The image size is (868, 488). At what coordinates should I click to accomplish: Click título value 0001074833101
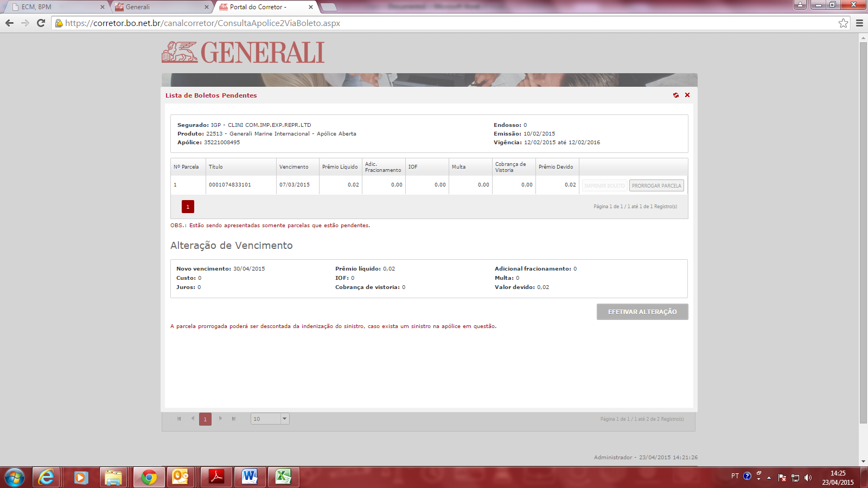click(x=230, y=185)
